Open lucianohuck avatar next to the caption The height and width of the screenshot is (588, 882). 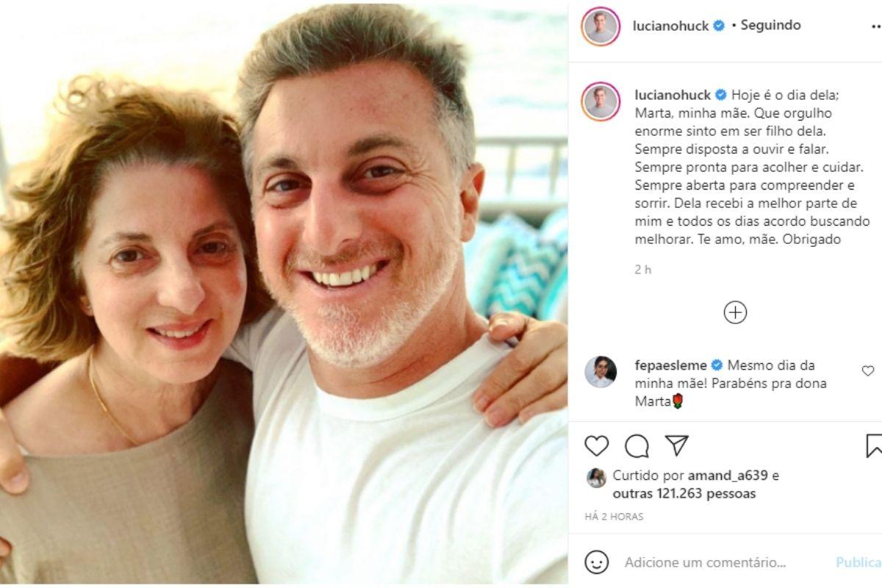tap(600, 101)
